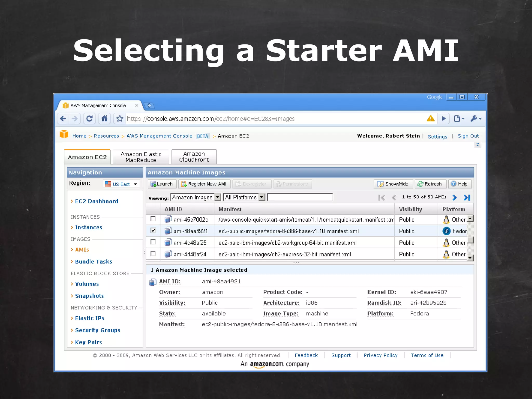Switch to Amazon Elastic MapReduce tab

141,157
